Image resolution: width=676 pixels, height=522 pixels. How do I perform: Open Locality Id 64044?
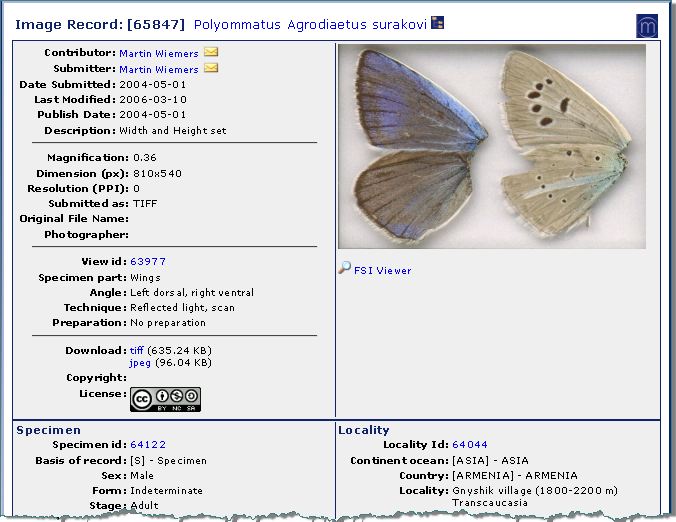pyautogui.click(x=470, y=445)
